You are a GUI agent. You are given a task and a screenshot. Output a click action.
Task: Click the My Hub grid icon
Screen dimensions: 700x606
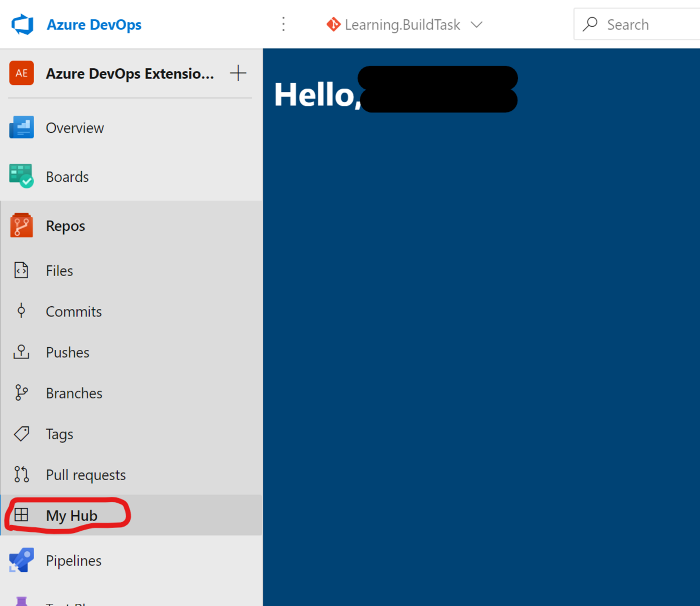(22, 515)
